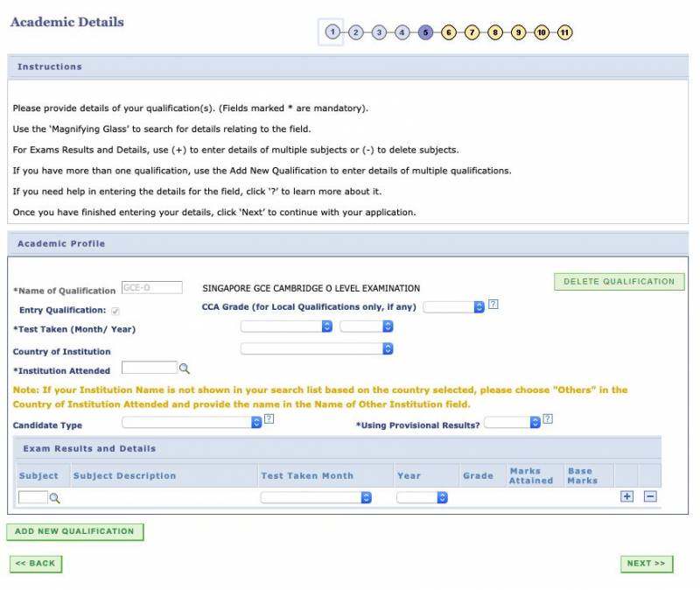This screenshot has height=590, width=700.
Task: Click the Add New Qualification button
Action: (74, 531)
